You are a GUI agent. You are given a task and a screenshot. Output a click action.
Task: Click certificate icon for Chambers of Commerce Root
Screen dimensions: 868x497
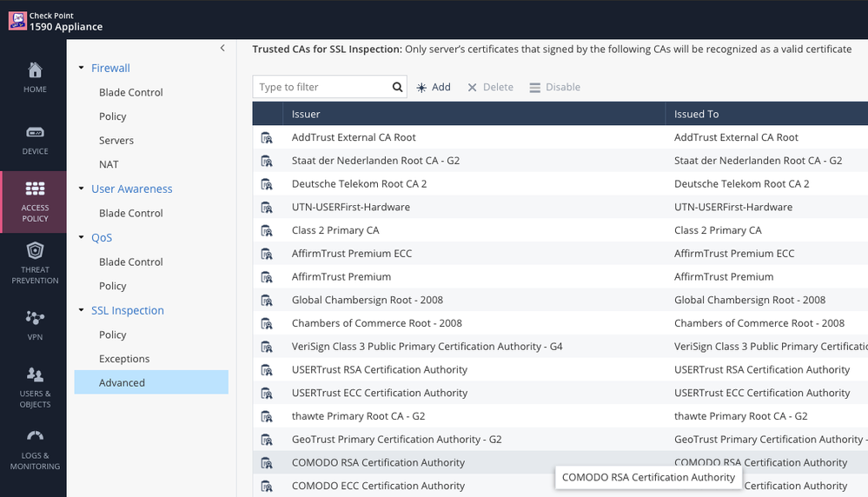[x=267, y=324]
